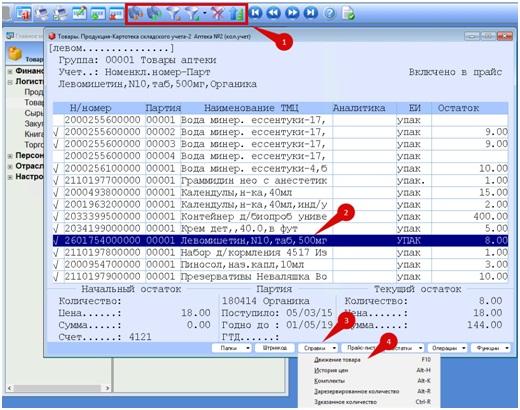
Task: Open the small arrow beside the funnel icon
Action: 205,14
